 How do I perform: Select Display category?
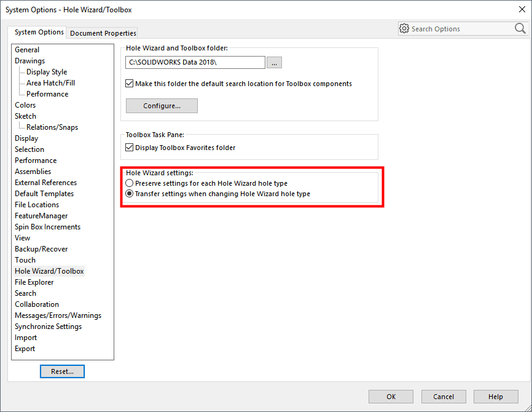[x=26, y=138]
